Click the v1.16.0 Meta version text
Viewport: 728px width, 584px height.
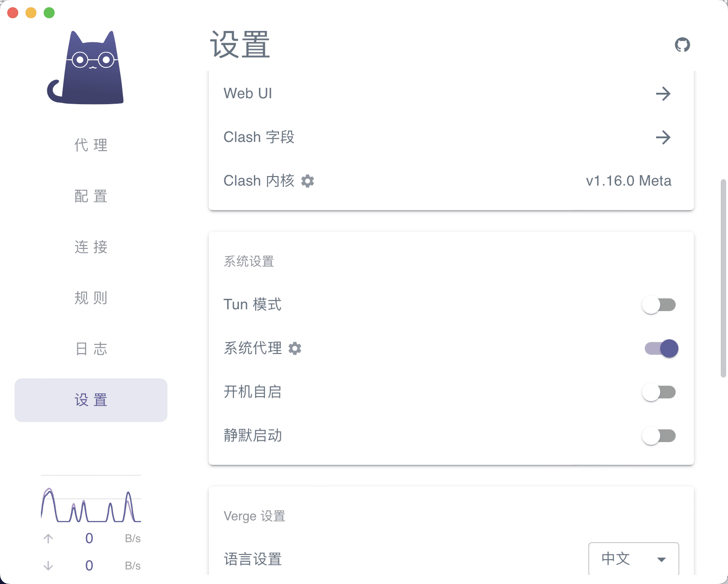coord(628,181)
